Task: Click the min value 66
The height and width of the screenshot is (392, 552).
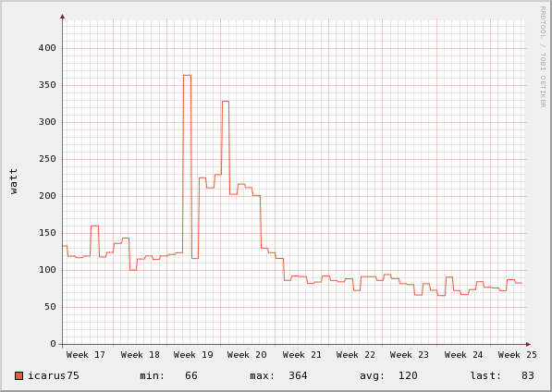Action: (191, 375)
